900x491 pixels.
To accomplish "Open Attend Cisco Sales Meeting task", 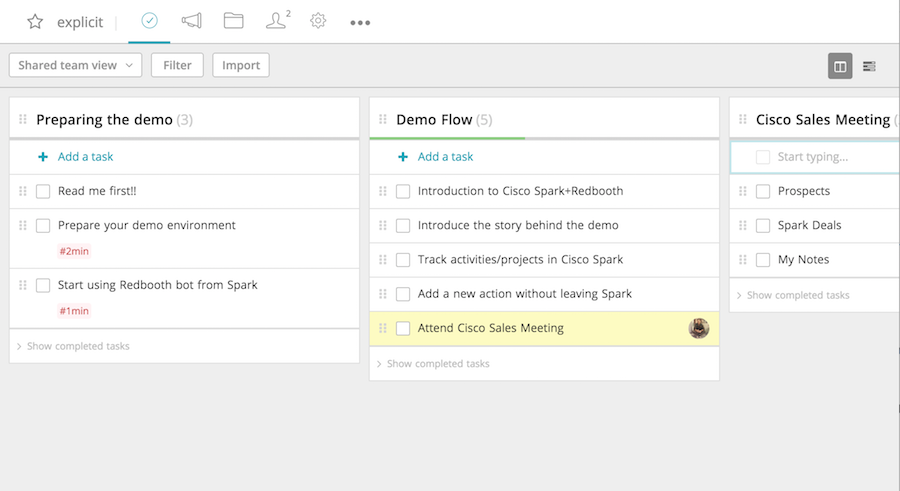I will pyautogui.click(x=490, y=328).
